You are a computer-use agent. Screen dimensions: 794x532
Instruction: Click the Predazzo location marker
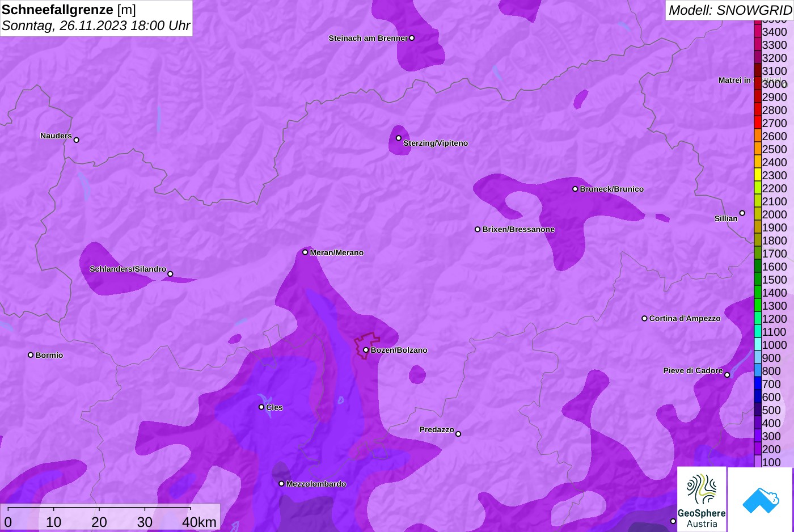coord(458,434)
